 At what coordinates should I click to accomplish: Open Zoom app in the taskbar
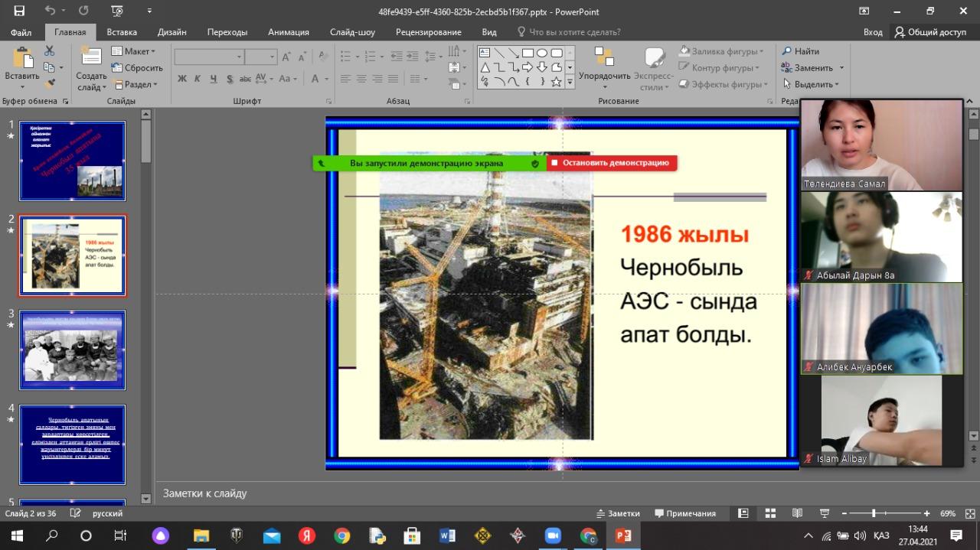pos(552,535)
